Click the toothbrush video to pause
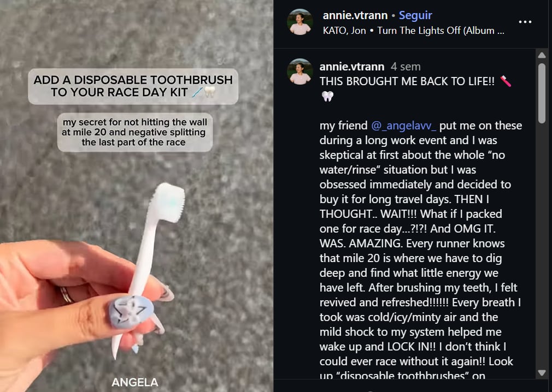 coord(137,196)
